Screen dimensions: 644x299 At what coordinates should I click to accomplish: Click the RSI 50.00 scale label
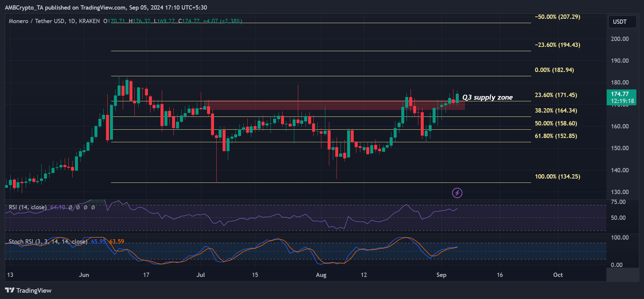point(618,218)
